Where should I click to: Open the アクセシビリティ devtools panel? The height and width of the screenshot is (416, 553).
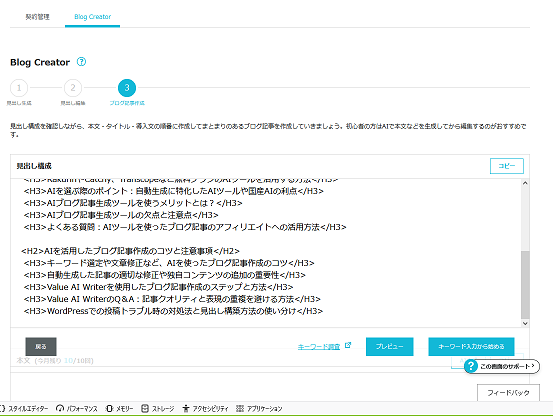pos(205,409)
